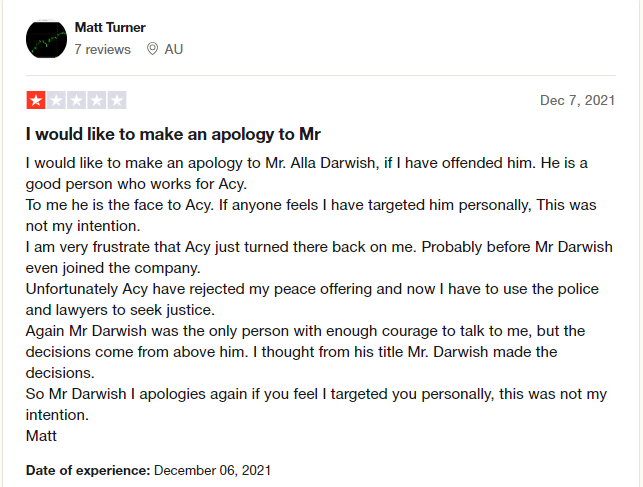
Task: Click the Date of experience label
Action: 88,470
